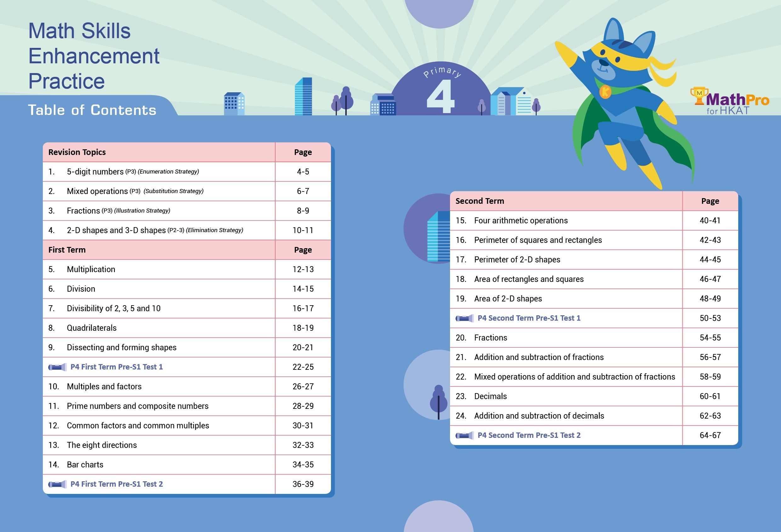Click the Math Skills Enhancement Practice title
The image size is (781, 532).
point(94,56)
